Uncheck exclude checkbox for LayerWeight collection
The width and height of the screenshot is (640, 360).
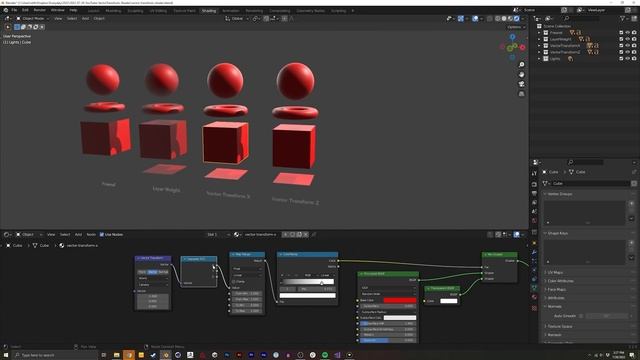621,39
